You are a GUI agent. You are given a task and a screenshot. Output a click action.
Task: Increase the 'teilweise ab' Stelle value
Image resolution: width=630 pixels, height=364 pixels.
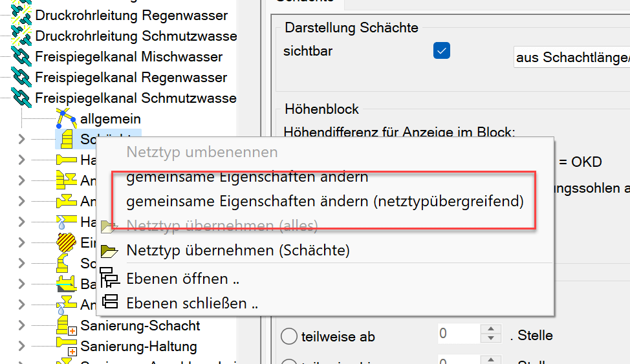pyautogui.click(x=492, y=330)
